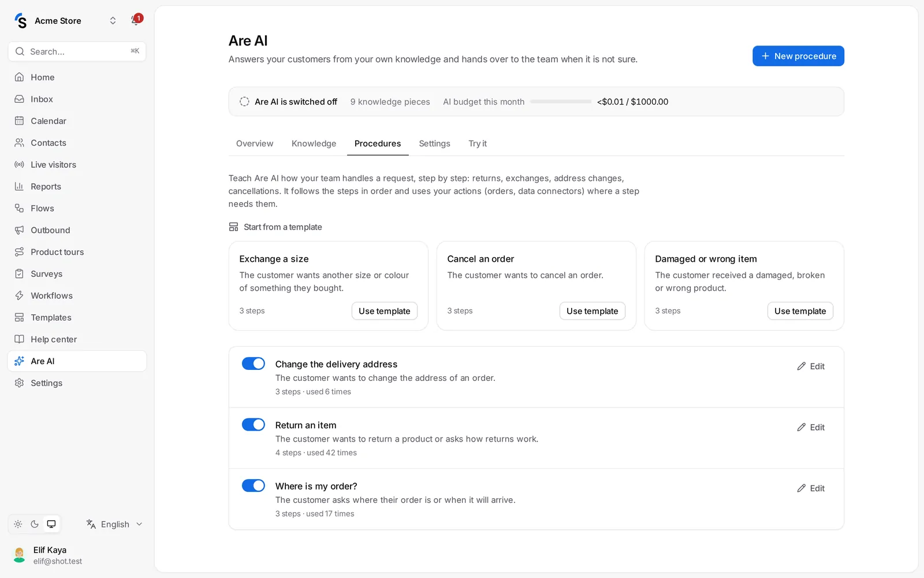Edit the Return an item procedure
Screen dimensions: 924x578
pyautogui.click(x=811, y=427)
